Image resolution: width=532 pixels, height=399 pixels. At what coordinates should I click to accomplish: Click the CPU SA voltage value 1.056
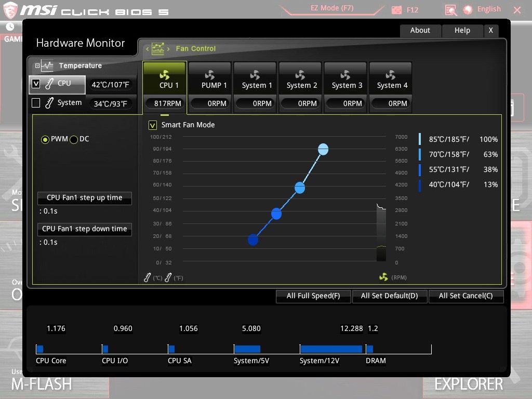pos(188,328)
